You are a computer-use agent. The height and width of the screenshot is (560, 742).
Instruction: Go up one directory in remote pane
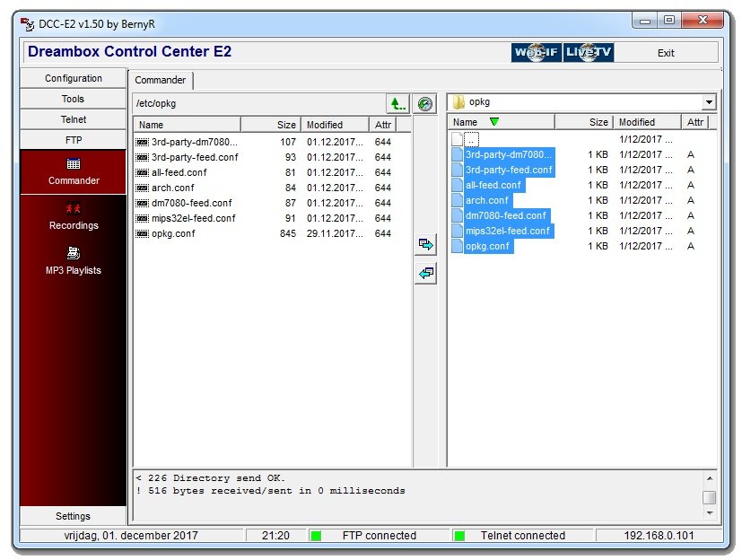coord(398,104)
